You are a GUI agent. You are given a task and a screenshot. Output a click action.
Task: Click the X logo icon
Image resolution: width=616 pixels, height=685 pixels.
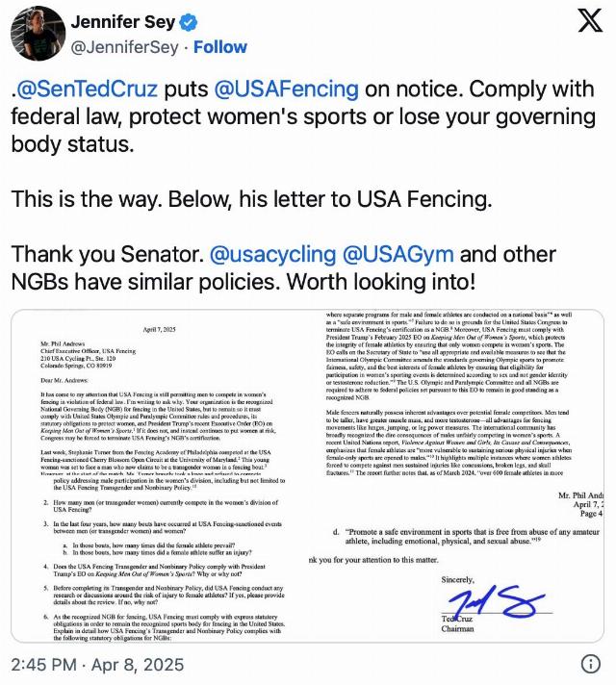tap(590, 20)
